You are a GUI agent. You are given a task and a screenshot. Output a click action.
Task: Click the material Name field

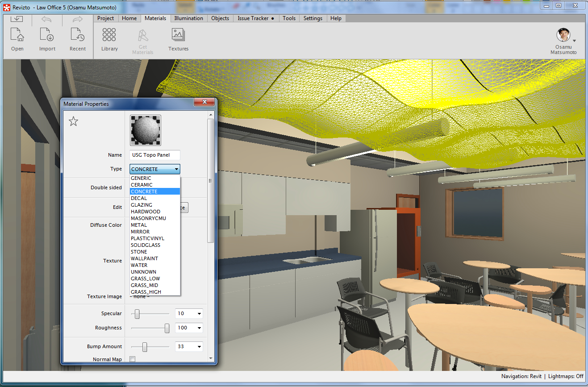point(155,155)
